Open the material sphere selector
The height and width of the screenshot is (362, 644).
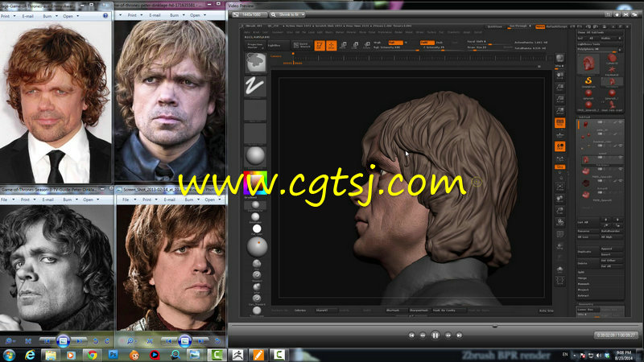(255, 156)
